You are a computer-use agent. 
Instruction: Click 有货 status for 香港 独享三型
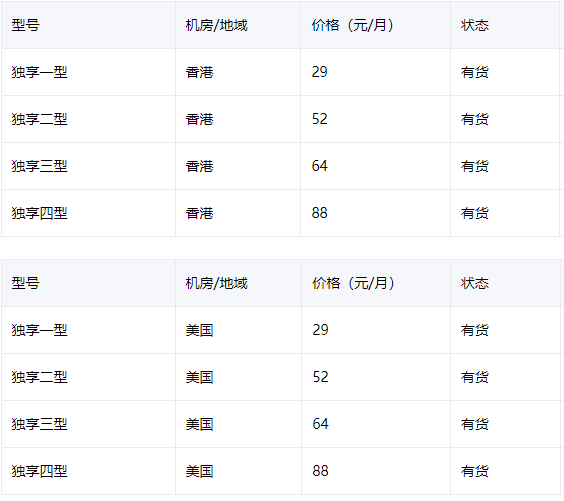coord(474,166)
